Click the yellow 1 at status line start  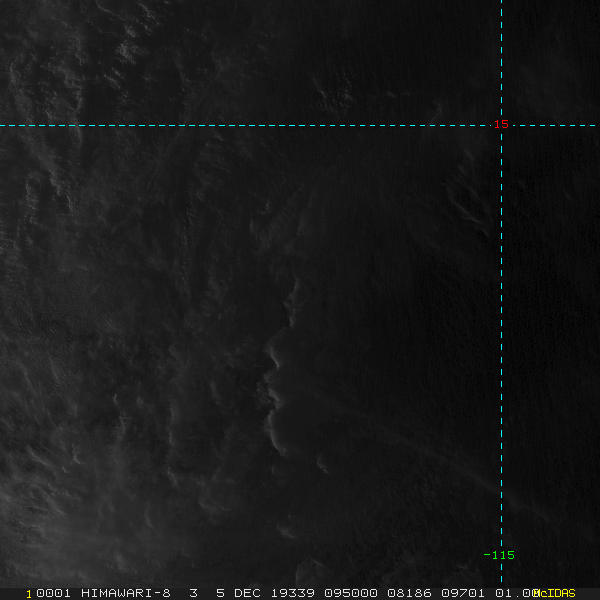pyautogui.click(x=28, y=593)
